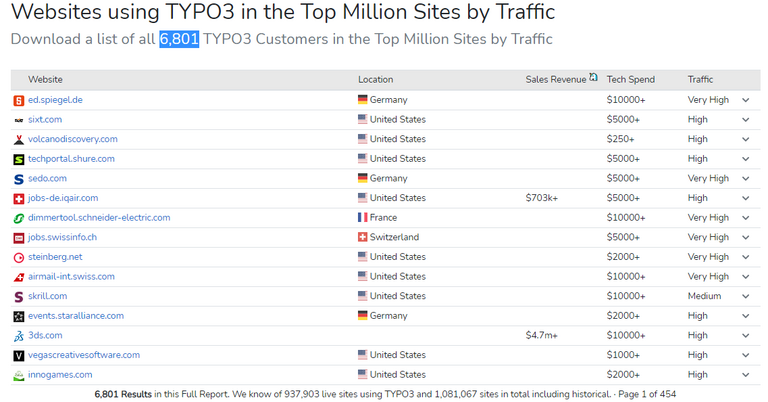768x402 pixels.
Task: Open the jobs-de.iqair.com link
Action: coord(63,198)
